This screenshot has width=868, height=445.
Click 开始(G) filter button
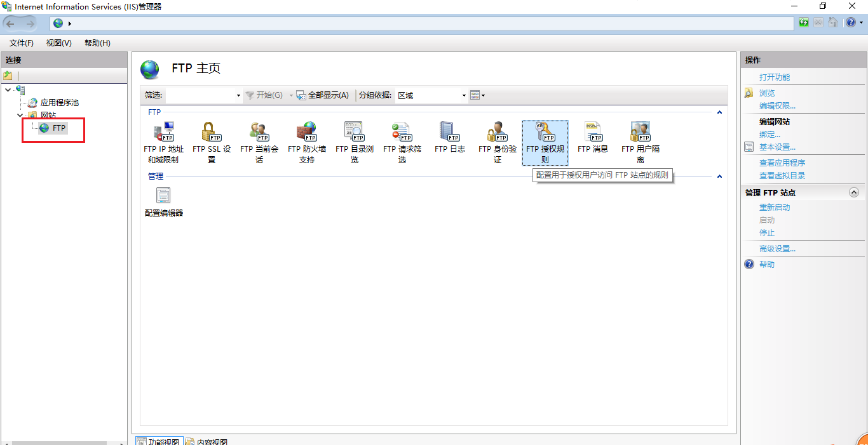(x=264, y=95)
